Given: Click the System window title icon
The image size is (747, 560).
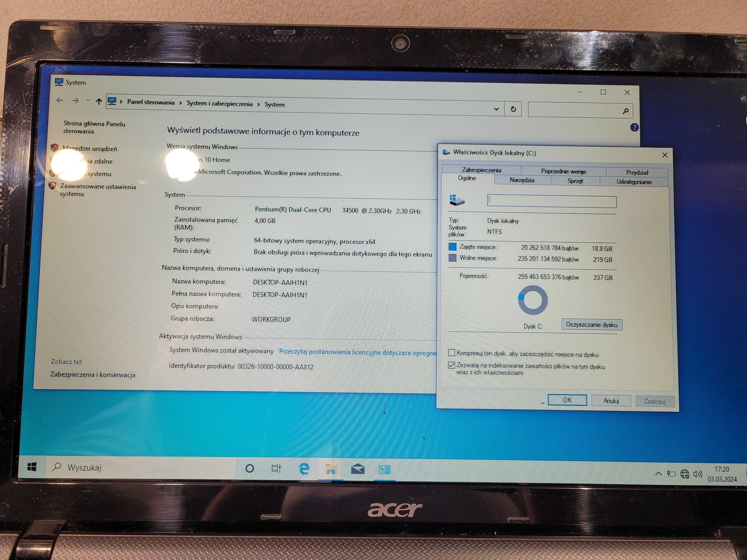Looking at the screenshot, I should click(59, 82).
